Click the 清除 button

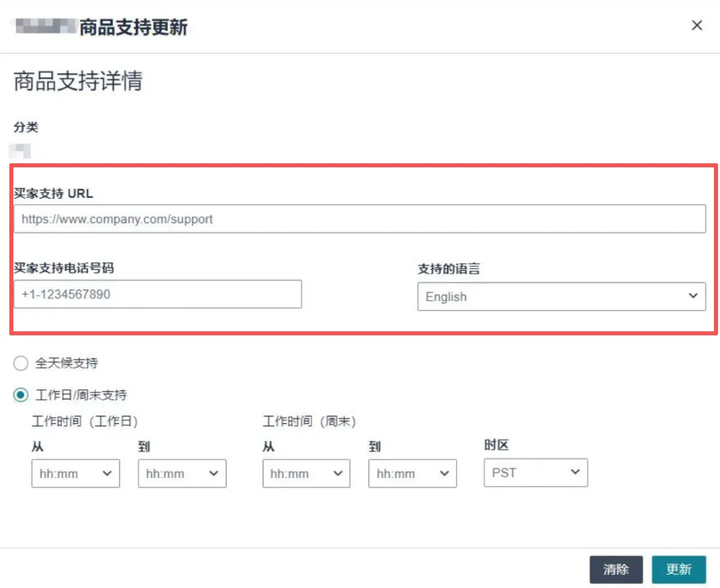tap(616, 569)
